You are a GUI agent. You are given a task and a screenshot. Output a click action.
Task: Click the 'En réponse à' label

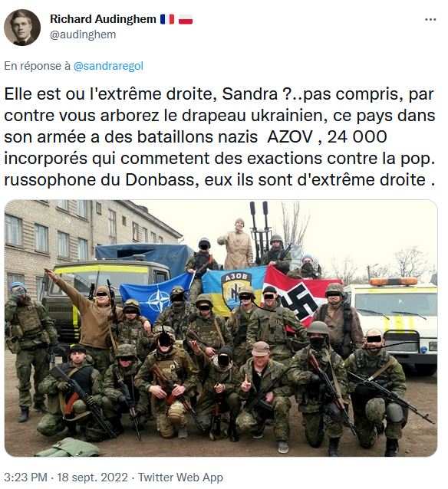[x=37, y=66]
